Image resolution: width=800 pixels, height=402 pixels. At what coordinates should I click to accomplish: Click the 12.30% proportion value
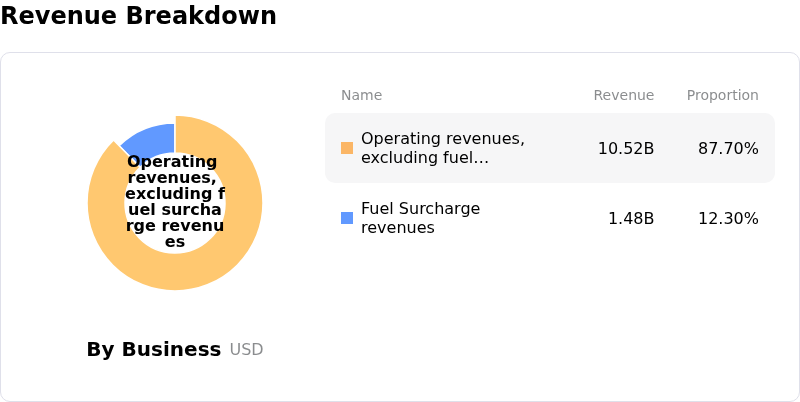(x=728, y=218)
